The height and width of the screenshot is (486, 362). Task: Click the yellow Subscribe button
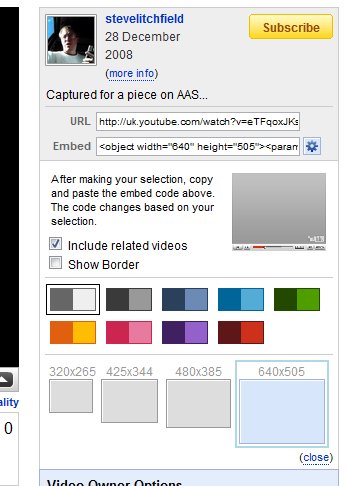[291, 27]
